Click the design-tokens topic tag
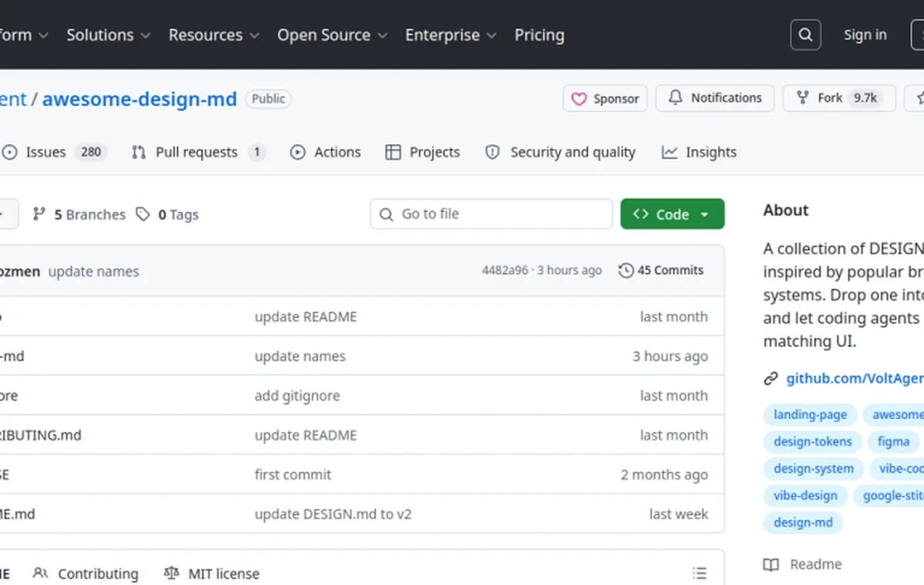 point(812,441)
